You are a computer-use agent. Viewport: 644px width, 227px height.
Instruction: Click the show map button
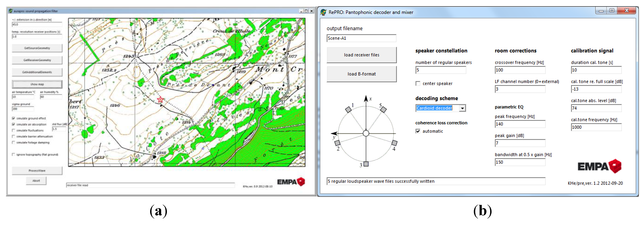pyautogui.click(x=37, y=84)
